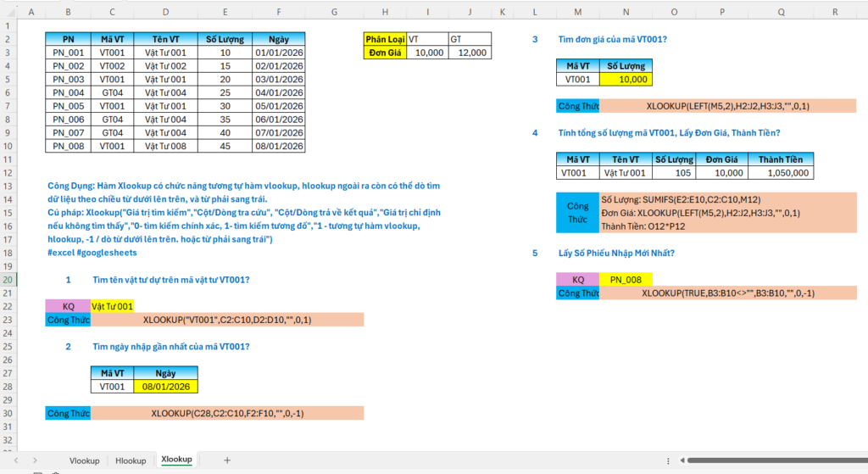Select the row 20 header
The image size is (868, 474).
click(x=8, y=279)
